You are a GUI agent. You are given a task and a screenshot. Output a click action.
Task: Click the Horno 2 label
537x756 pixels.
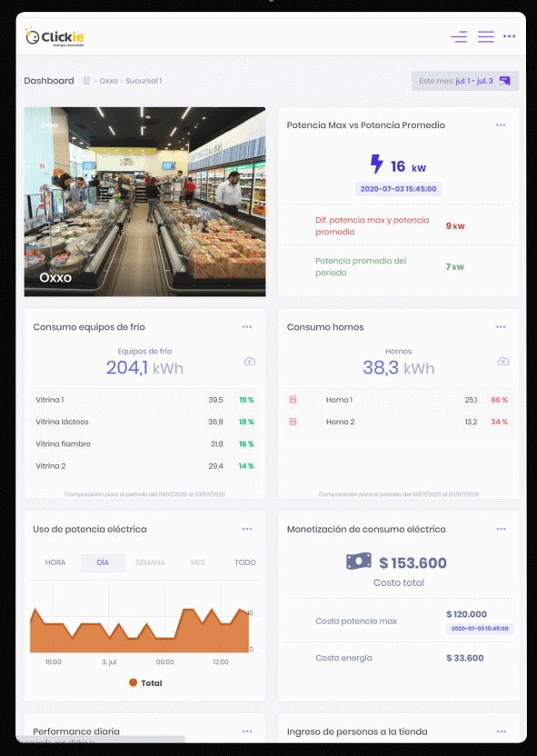click(x=341, y=422)
